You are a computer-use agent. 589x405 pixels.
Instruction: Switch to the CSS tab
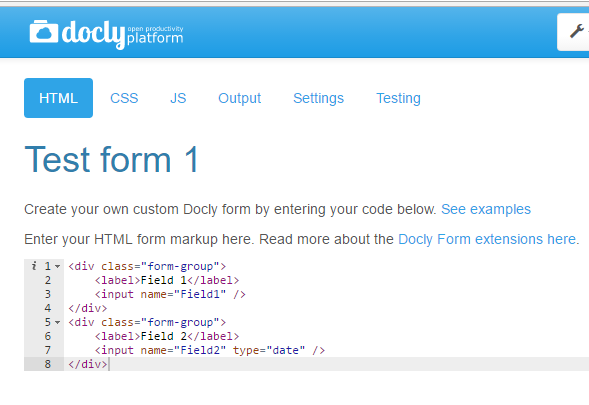[x=124, y=98]
